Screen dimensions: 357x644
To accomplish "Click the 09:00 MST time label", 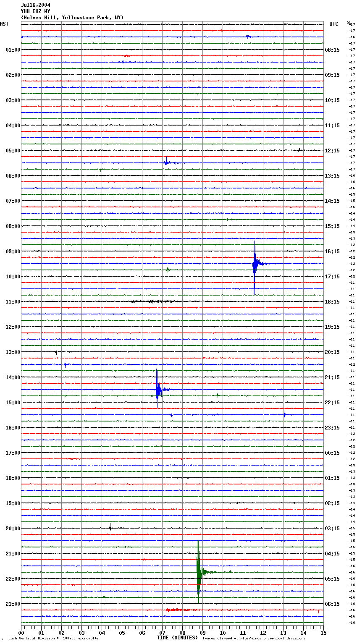I will 13,251.
